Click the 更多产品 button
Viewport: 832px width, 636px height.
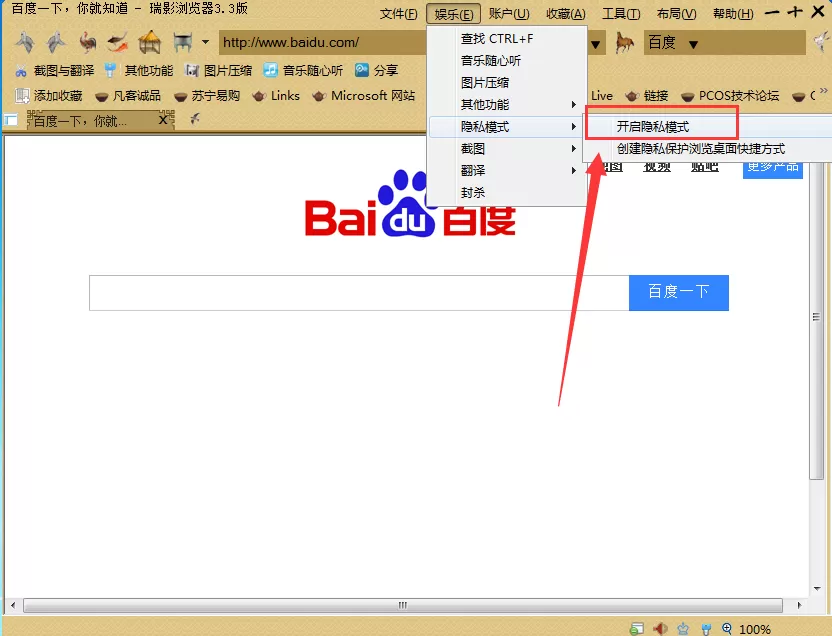point(773,170)
